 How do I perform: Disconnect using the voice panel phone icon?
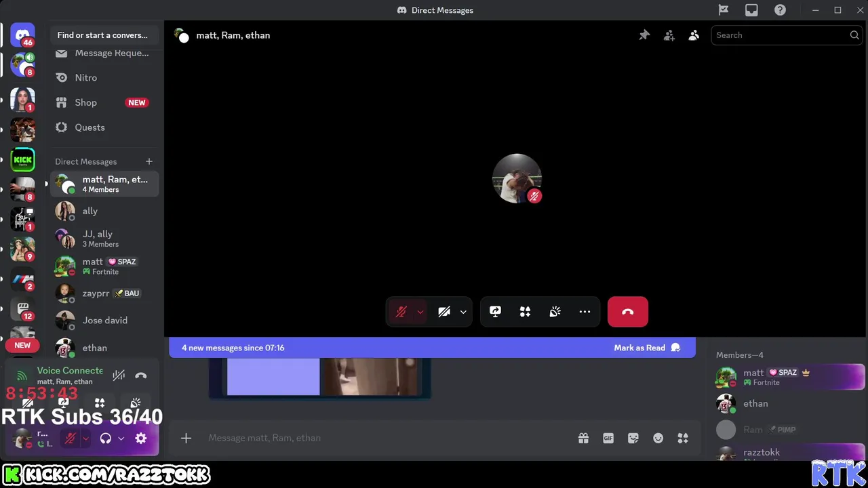point(140,375)
